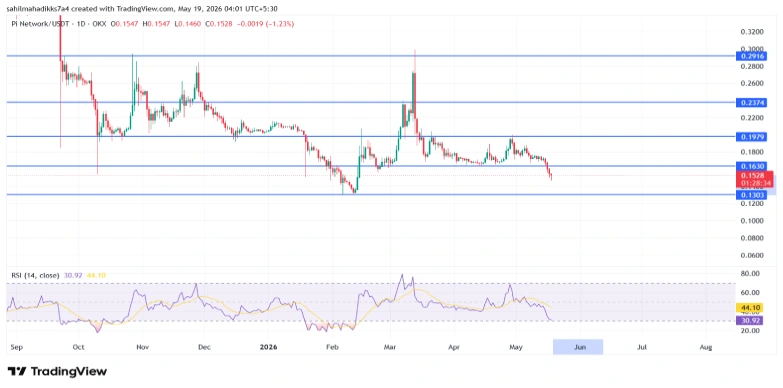Click the Sep label on time axis
This screenshot has width=783, height=388.
pyautogui.click(x=16, y=346)
